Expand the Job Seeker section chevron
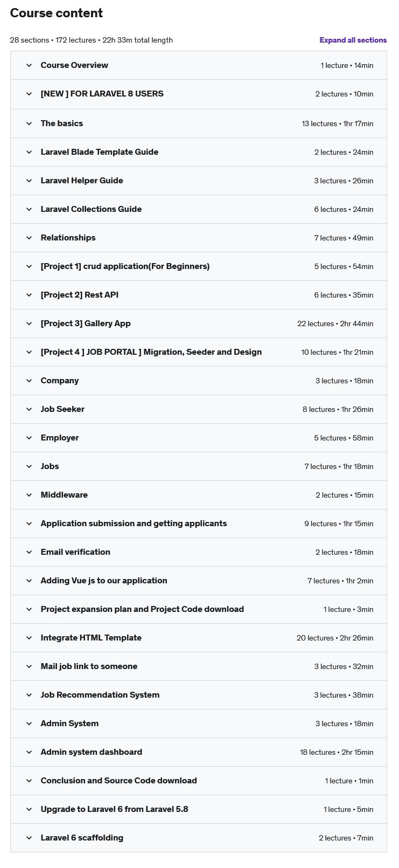 [x=29, y=409]
